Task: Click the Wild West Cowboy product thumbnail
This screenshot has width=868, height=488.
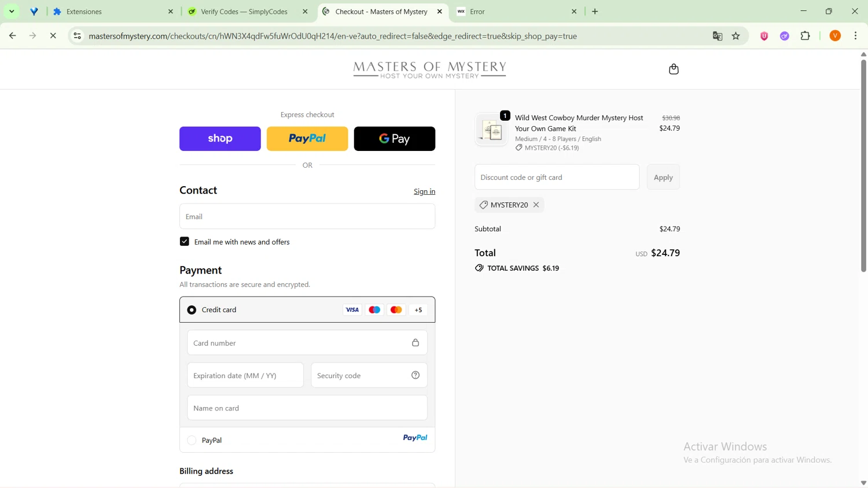Action: pos(491,130)
